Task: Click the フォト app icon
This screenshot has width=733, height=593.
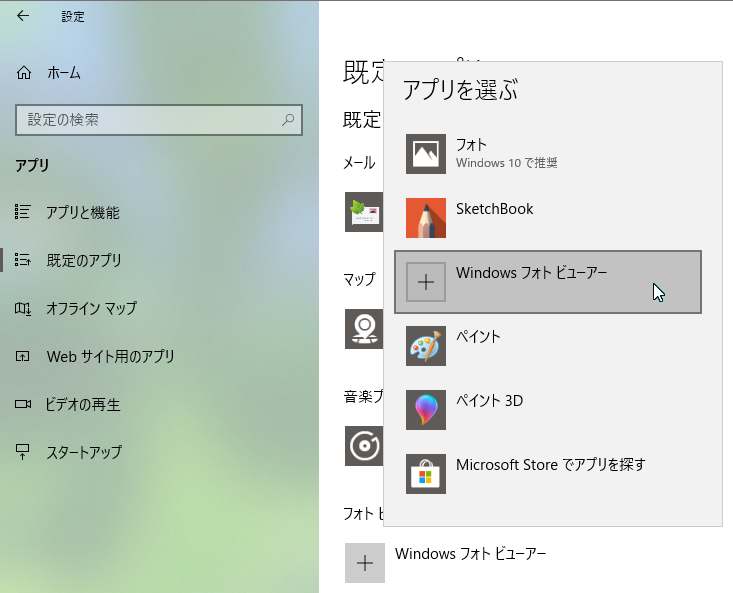Action: tap(425, 154)
